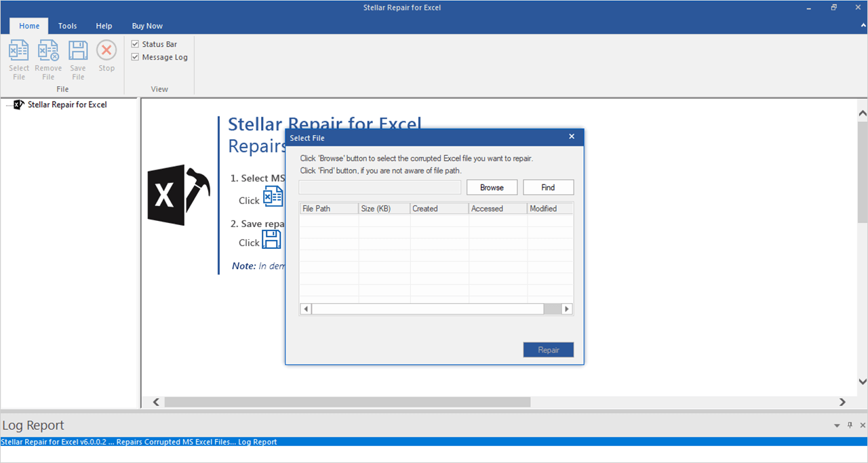Screen dimensions: 868x463
Task: Click the floppy disk icon in step 2
Action: click(x=271, y=239)
